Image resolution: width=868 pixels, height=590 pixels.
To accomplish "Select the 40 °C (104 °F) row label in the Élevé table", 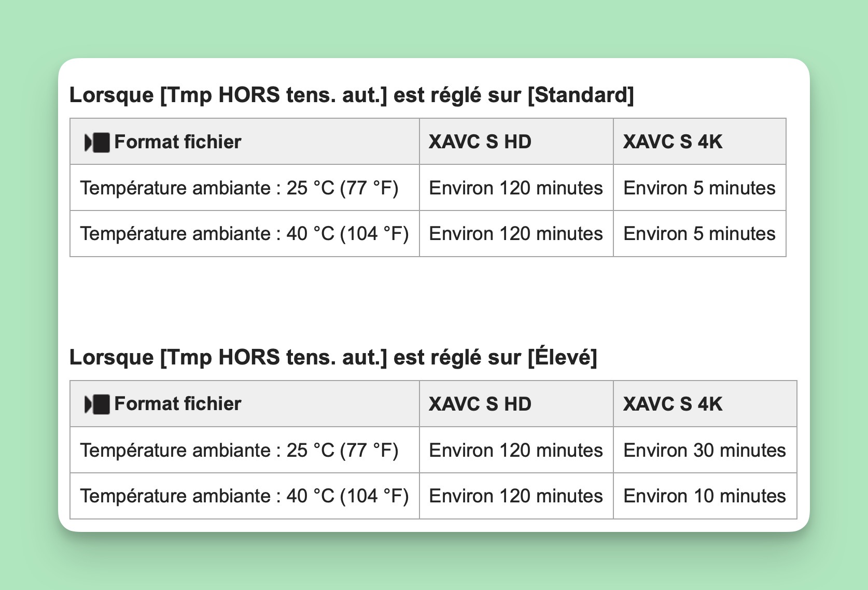I will point(244,496).
